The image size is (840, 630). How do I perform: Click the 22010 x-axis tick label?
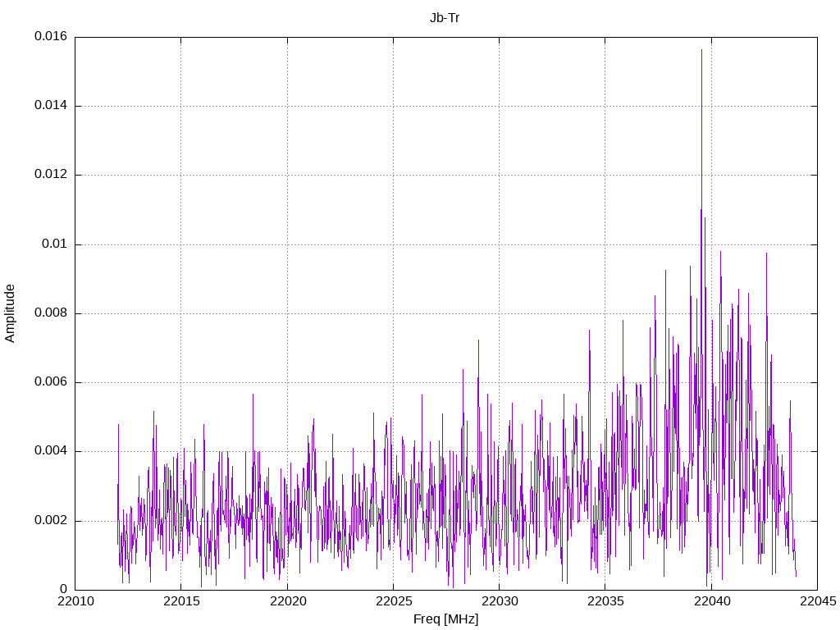[75, 601]
